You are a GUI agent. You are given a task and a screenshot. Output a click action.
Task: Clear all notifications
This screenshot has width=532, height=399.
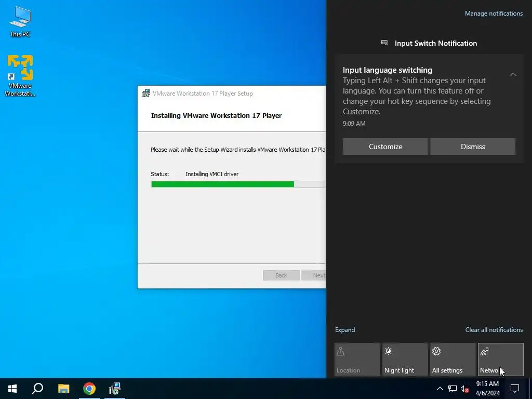click(x=494, y=330)
